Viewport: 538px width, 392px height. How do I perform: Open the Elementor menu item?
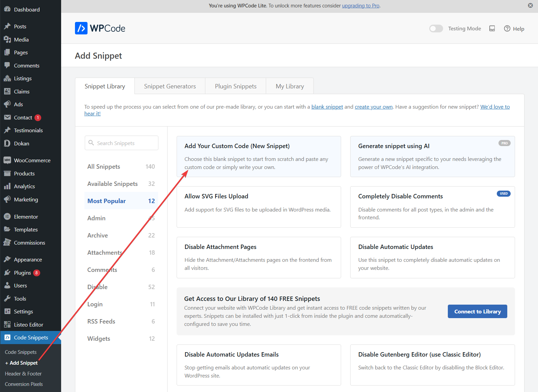coord(26,217)
